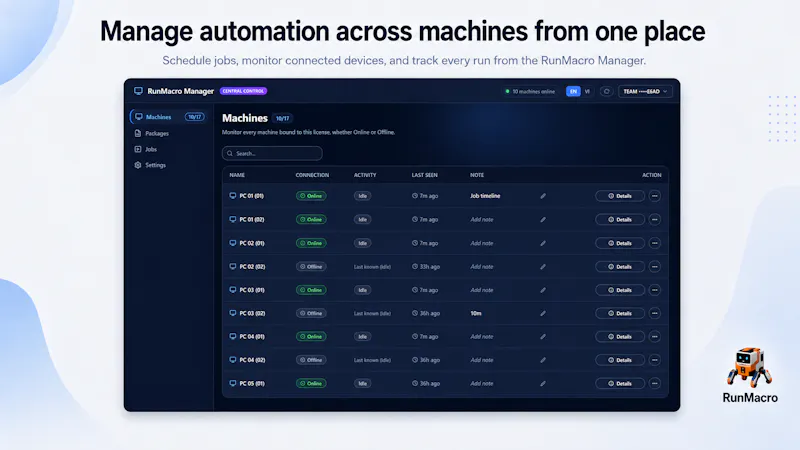Viewport: 800px width, 450px height.
Task: Click '10m' note for PC 03 (02)
Action: [476, 313]
